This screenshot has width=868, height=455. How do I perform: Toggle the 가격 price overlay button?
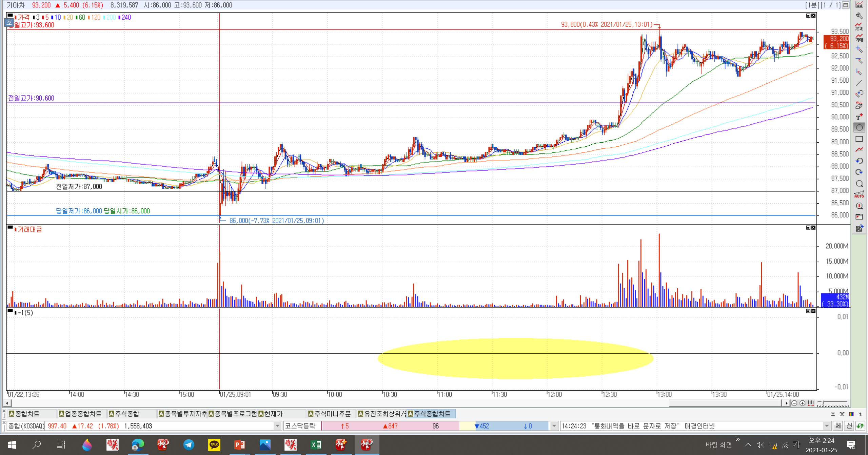tap(859, 27)
